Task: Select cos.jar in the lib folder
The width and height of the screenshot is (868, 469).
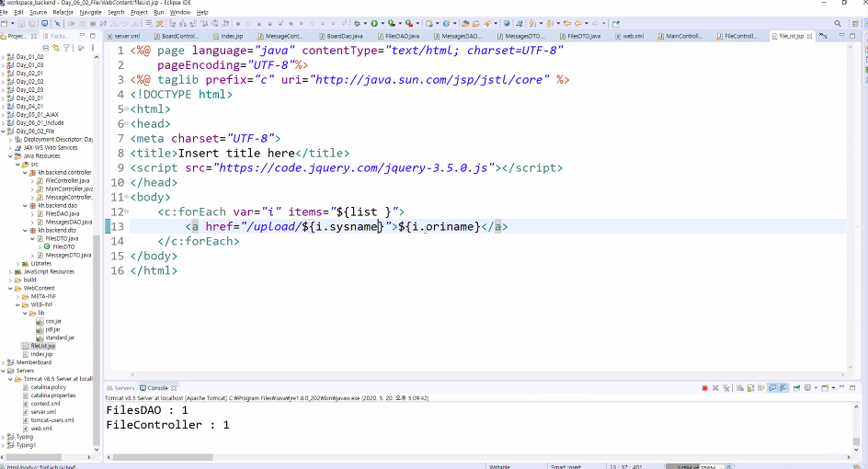Action: tap(53, 321)
